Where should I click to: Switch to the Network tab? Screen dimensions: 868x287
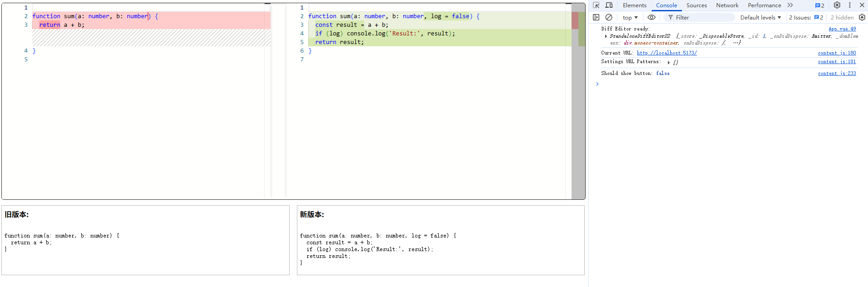click(727, 5)
